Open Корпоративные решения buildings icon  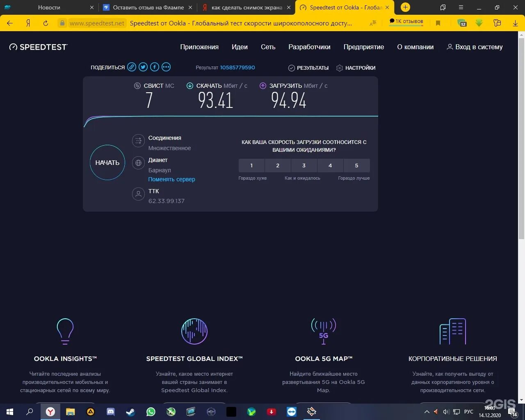click(453, 331)
